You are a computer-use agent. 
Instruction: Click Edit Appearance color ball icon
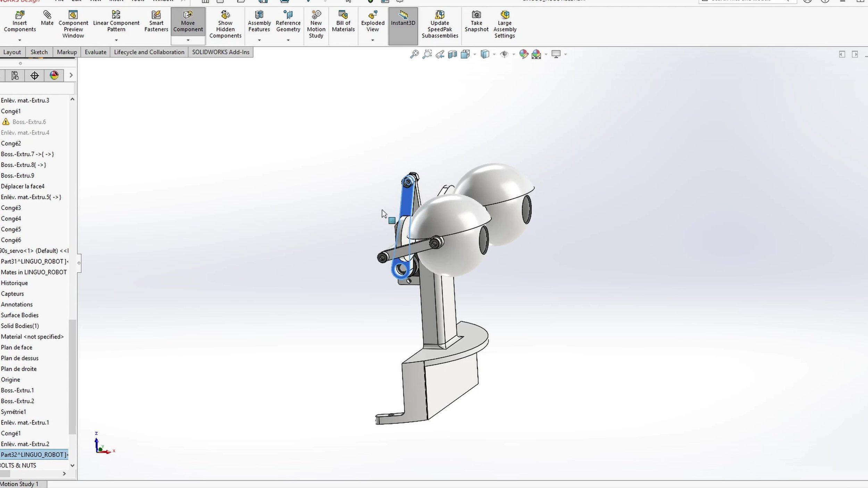524,54
